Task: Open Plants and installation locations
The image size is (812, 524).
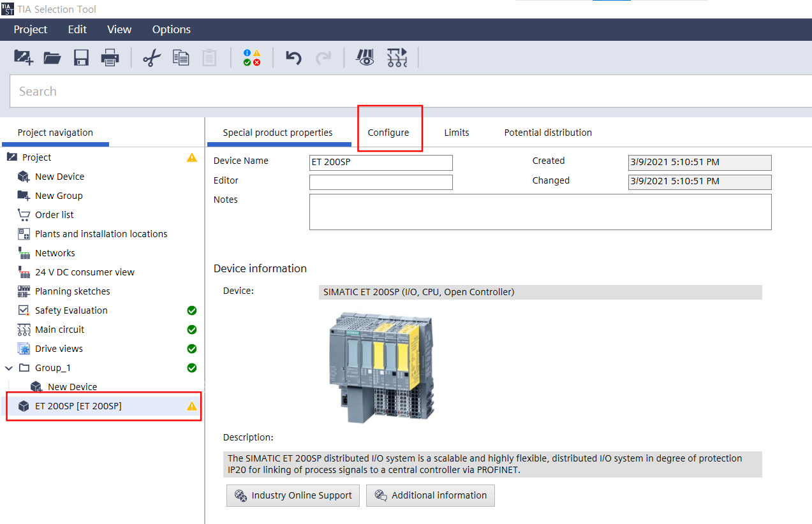Action: pos(101,234)
